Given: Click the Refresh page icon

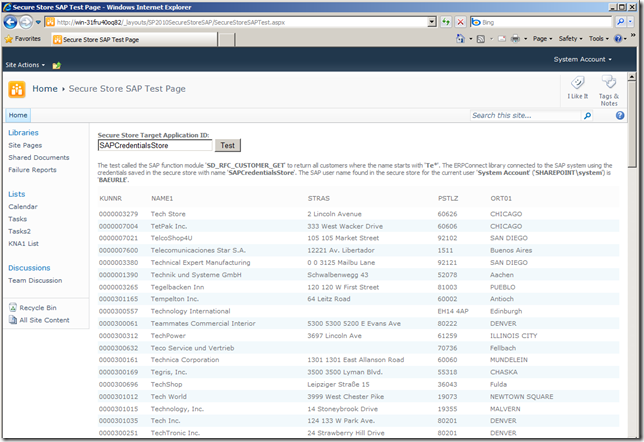Looking at the screenshot, I should (446, 21).
